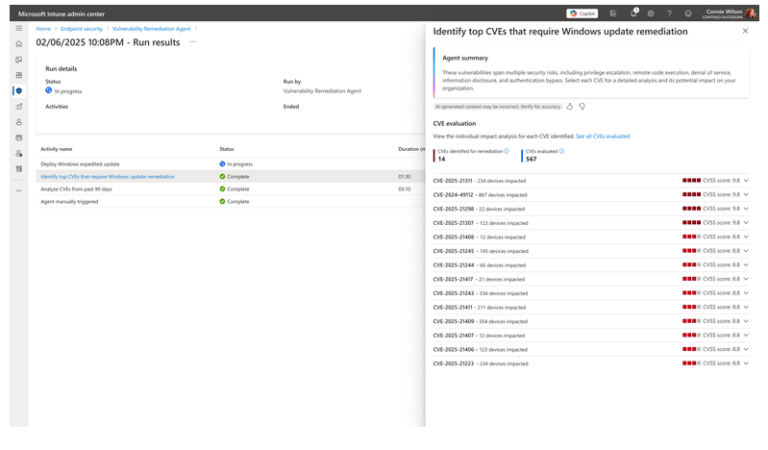Click the sidebar ellipsis for more items
This screenshot has height=450, width=768.
point(19,190)
